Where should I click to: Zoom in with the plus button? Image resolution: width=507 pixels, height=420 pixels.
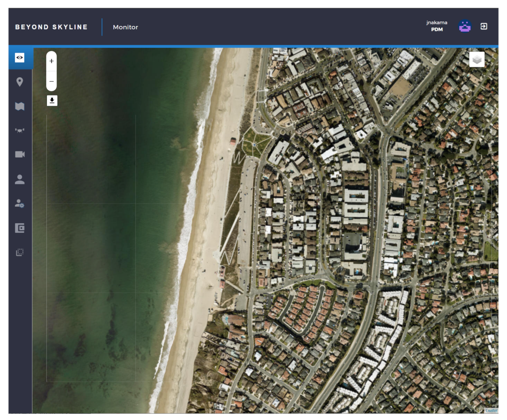click(51, 61)
